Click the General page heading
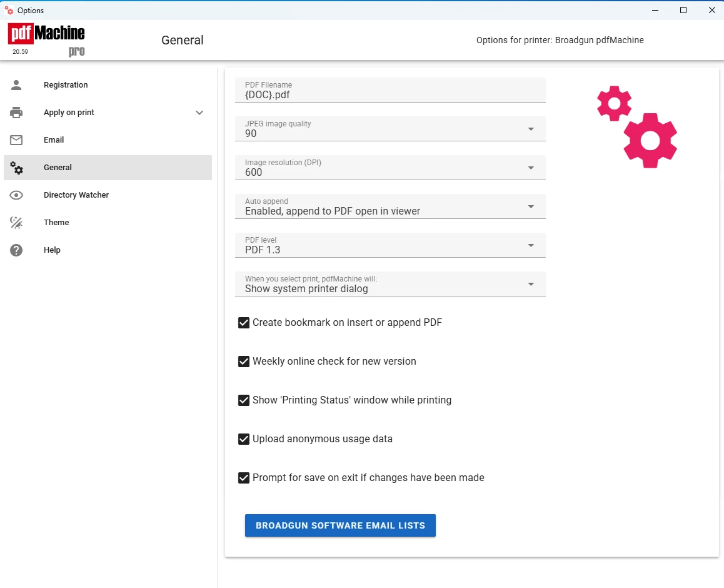The image size is (724, 588). pos(183,40)
